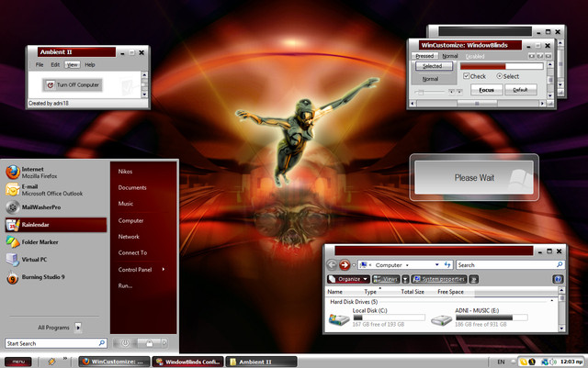
Task: Select the Local Disk (C:) drive icon
Action: [x=339, y=318]
